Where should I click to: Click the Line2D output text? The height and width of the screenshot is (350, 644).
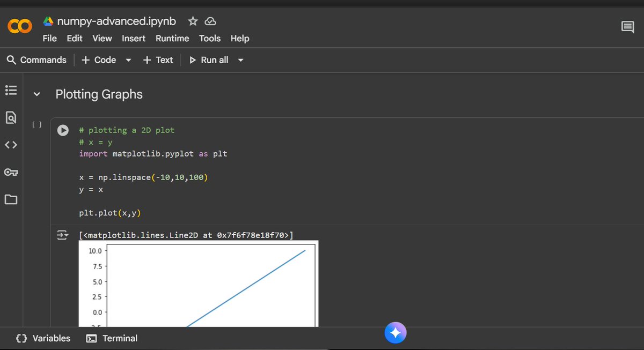point(186,235)
